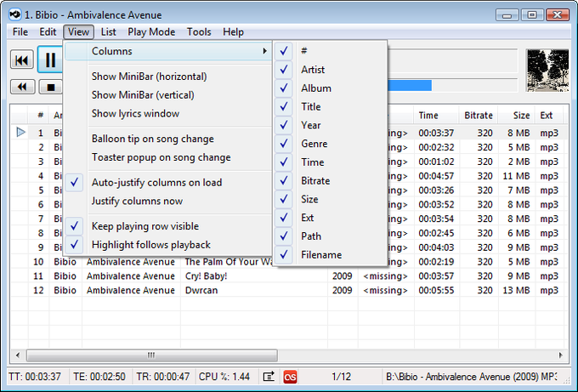Close the open View menu

[78, 32]
